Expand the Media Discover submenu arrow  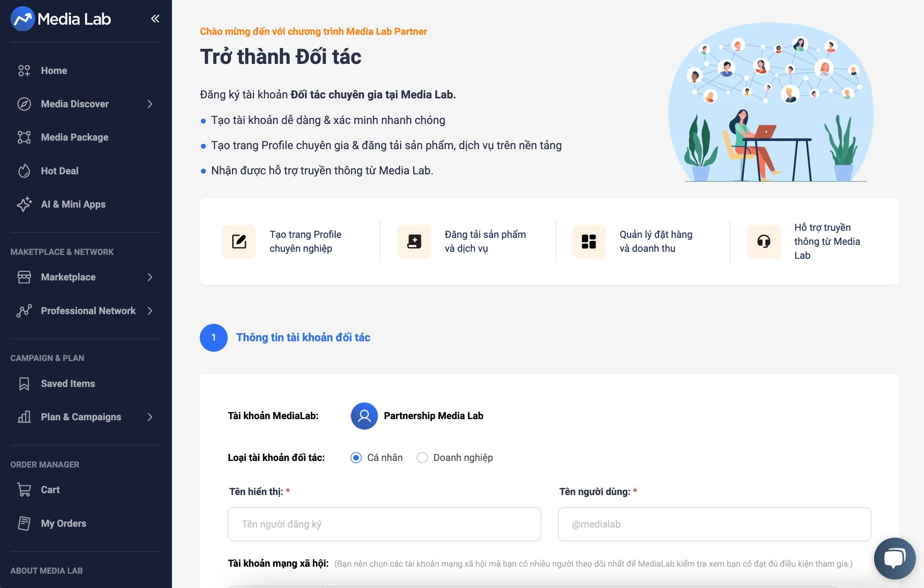(150, 104)
